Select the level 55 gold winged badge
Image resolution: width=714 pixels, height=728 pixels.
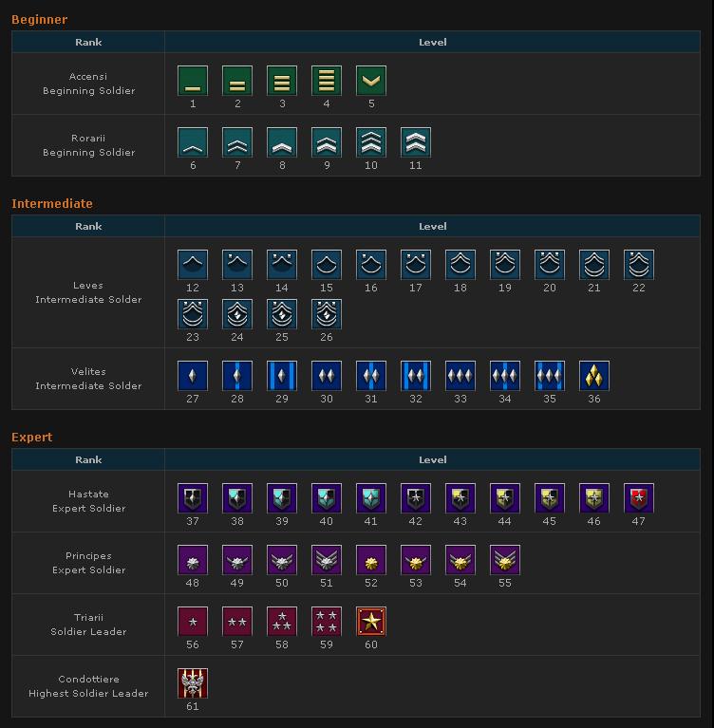[505, 560]
